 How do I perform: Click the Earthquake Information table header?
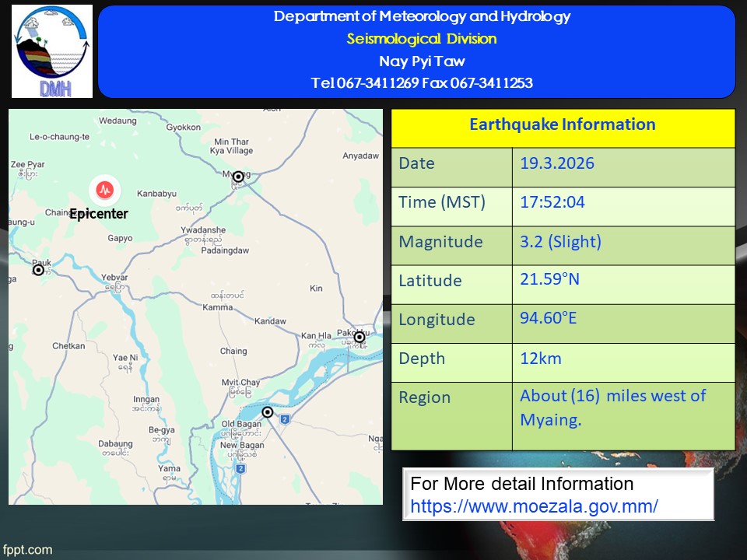pyautogui.click(x=562, y=124)
